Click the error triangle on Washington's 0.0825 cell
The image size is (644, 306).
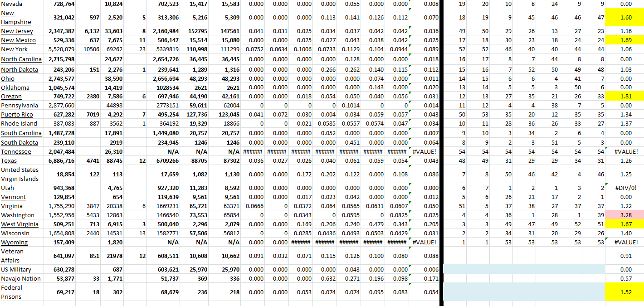tap(410, 212)
